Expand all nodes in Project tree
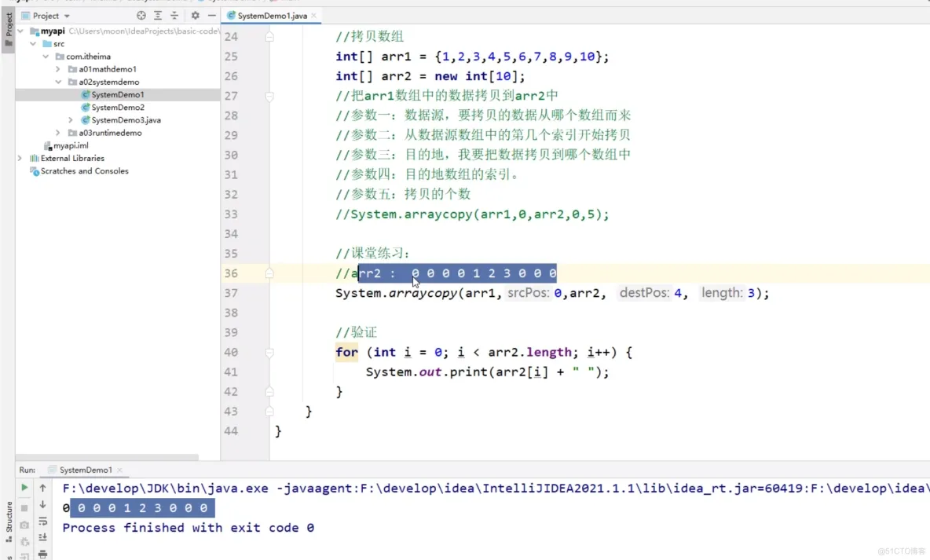 click(x=158, y=15)
